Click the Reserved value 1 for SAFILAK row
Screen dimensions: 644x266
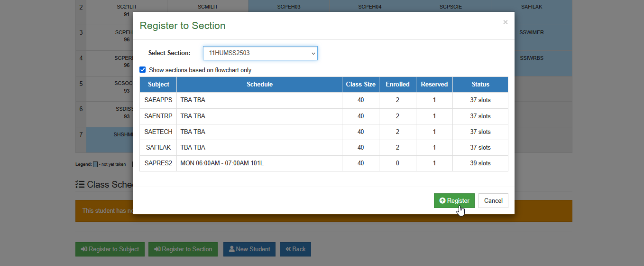(434, 147)
